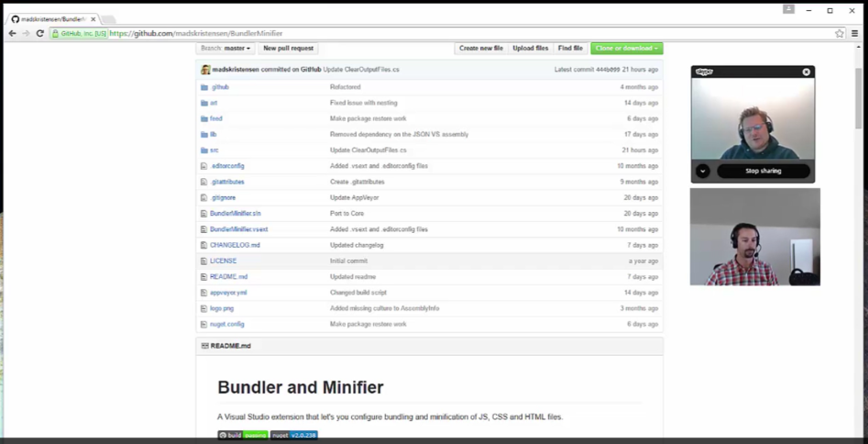This screenshot has height=444, width=868.
Task: Click Find file button
Action: click(x=570, y=49)
